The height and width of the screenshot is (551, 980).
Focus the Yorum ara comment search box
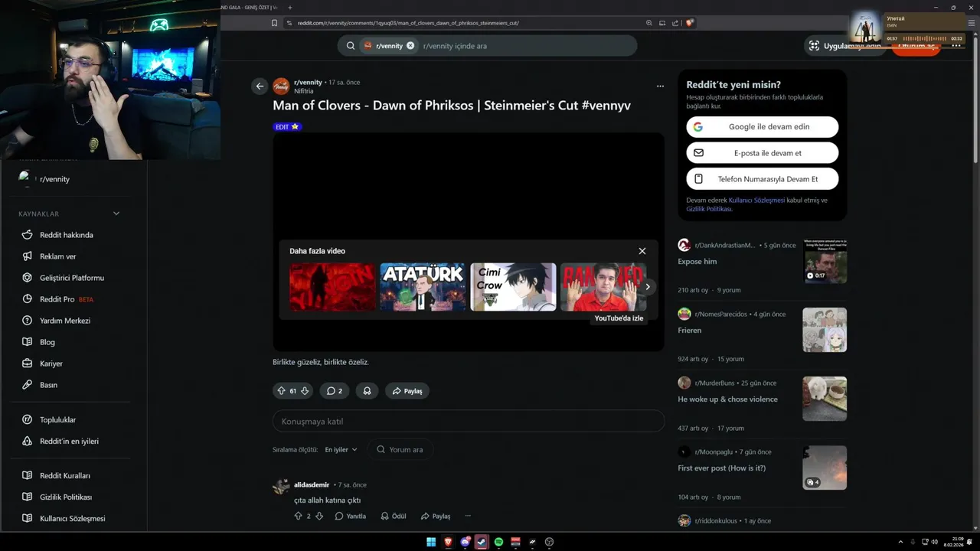[400, 450]
